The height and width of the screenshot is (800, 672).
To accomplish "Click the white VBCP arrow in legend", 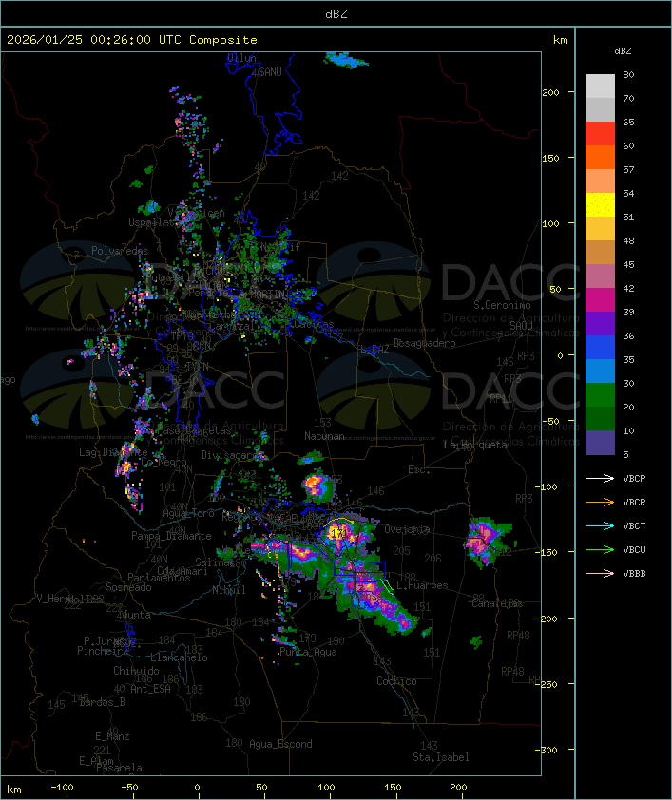I will (x=601, y=478).
